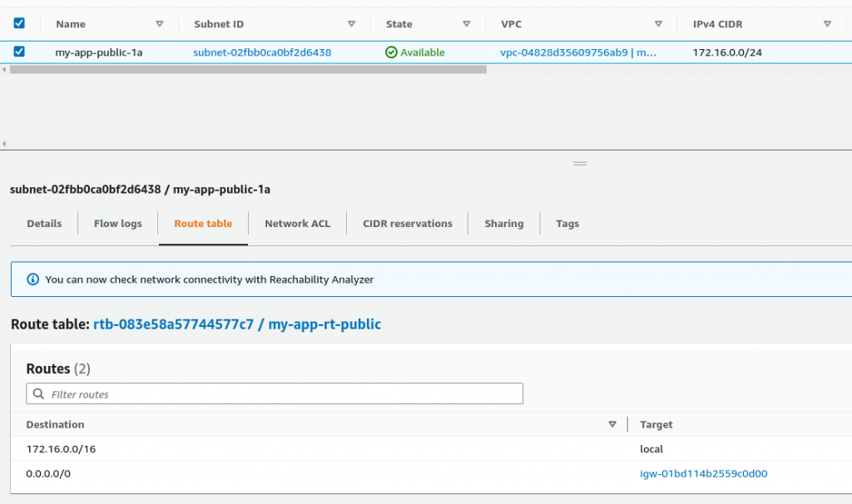Open internet gateway igw-01bd114b2559c0d00 link
The height and width of the screenshot is (504, 852).
tap(704, 473)
